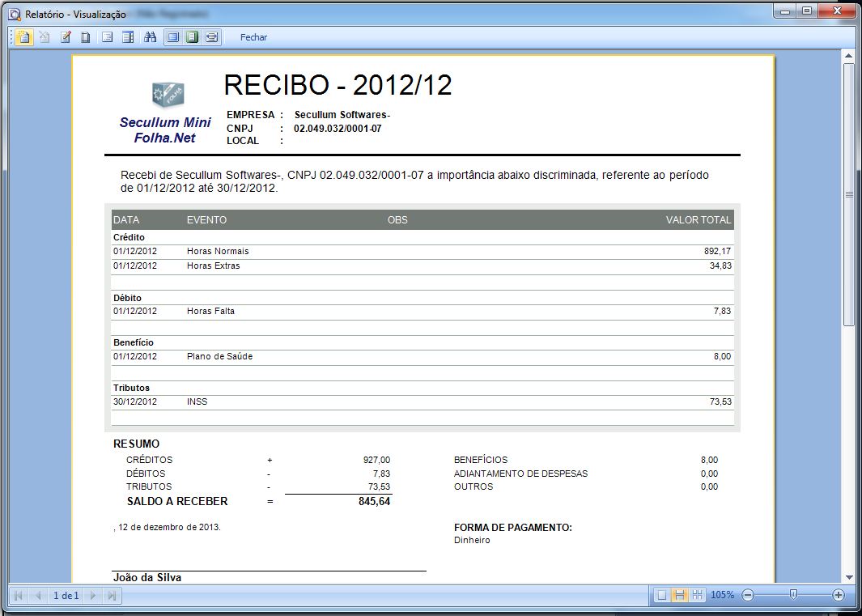Click the vertical scrollbar thumb
The image size is (862, 616).
[849, 195]
